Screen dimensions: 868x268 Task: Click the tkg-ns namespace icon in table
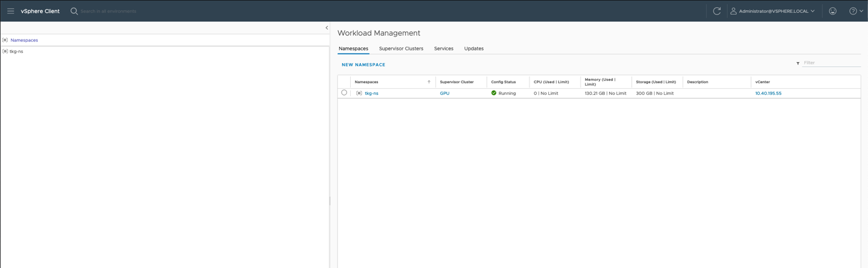click(x=359, y=94)
